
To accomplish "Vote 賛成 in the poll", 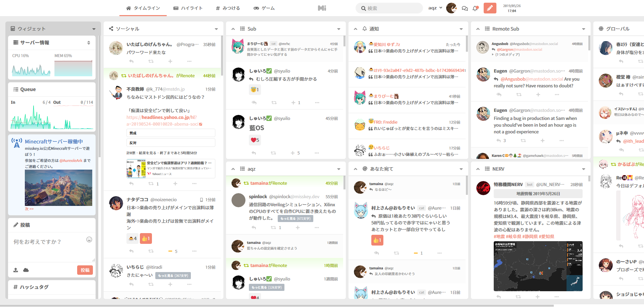I will 170,133.
